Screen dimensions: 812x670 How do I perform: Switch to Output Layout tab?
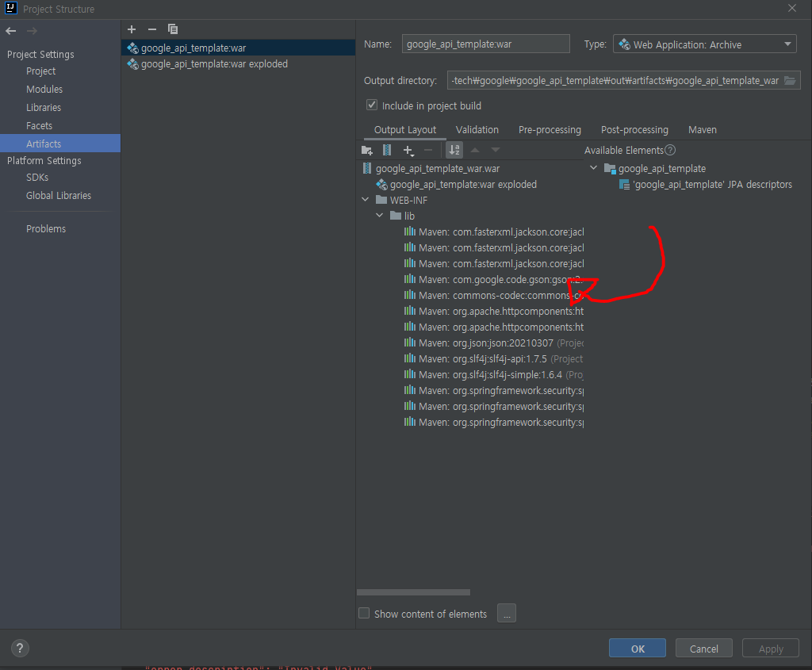(405, 130)
